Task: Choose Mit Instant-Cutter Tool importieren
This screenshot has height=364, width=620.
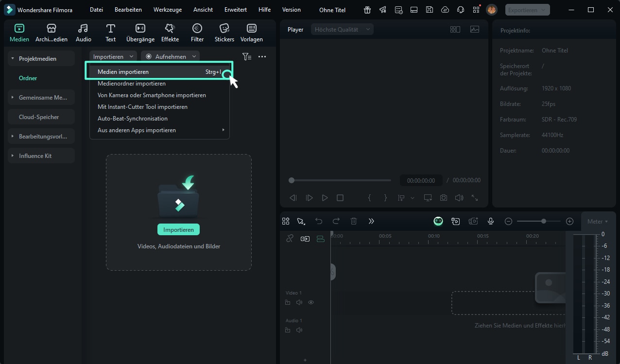Action: coord(159,107)
